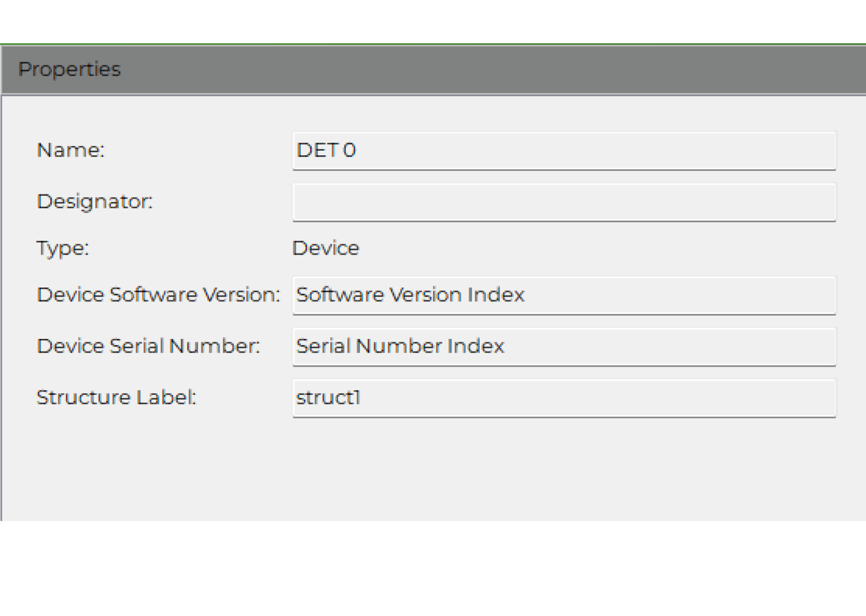Click the Serial Number Index text
Viewport: 866px width, 616px height.
pyautogui.click(x=400, y=346)
